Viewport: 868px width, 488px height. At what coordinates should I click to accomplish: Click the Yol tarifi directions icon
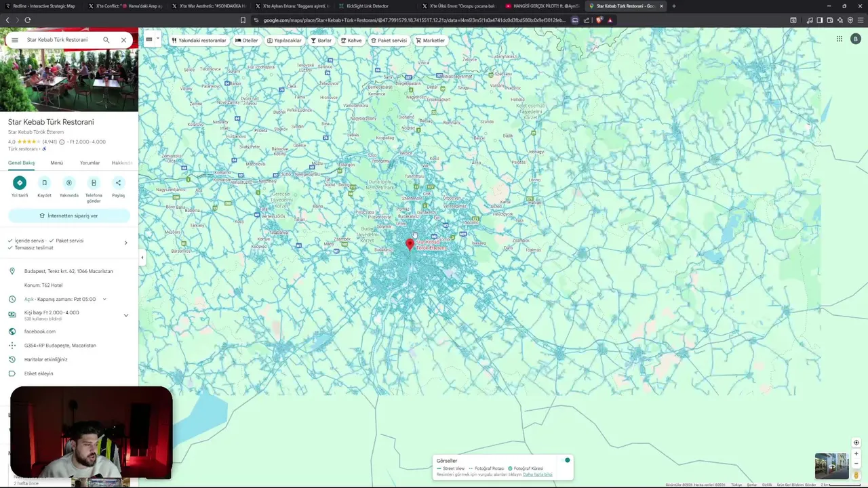[x=20, y=182]
